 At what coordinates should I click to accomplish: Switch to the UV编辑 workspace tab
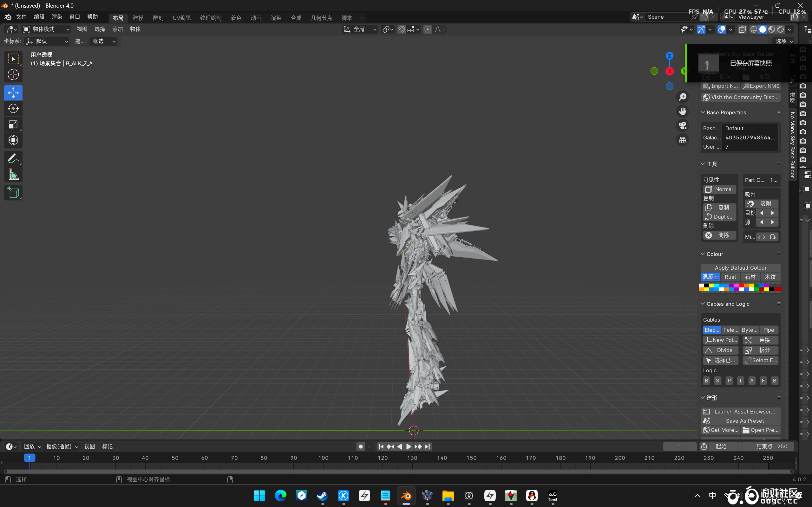coord(181,18)
